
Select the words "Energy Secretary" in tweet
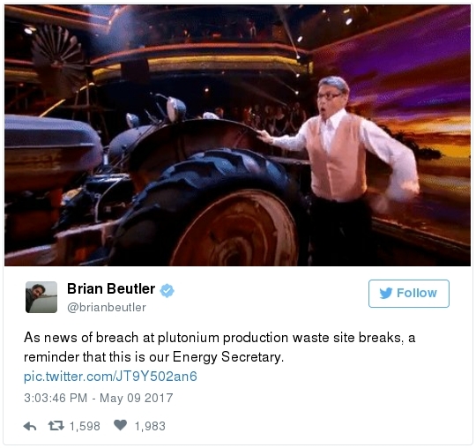[x=227, y=356]
